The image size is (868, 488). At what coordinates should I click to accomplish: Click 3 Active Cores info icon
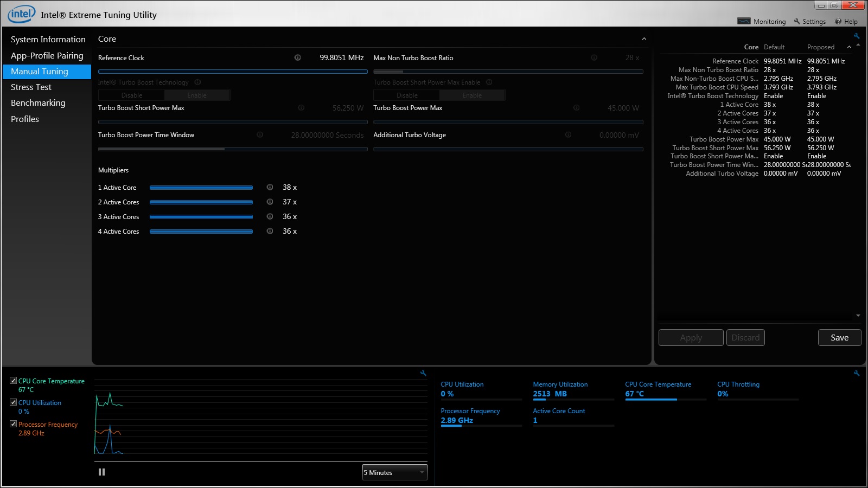pyautogui.click(x=270, y=216)
